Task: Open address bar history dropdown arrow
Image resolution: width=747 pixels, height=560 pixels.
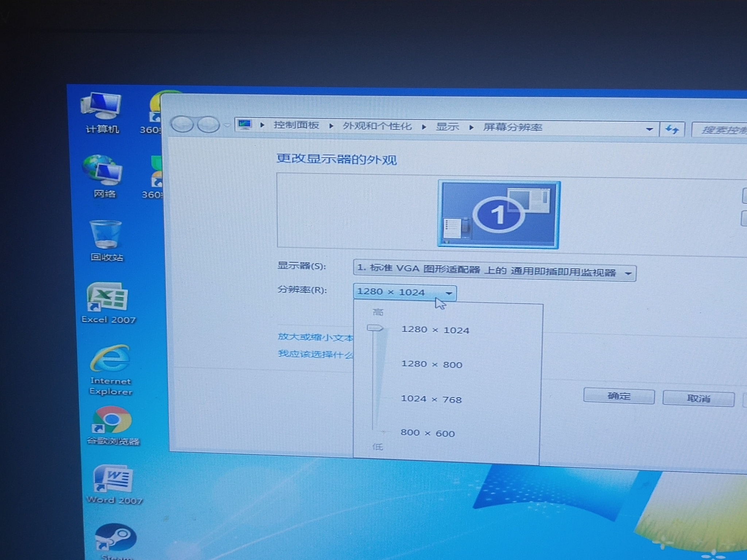Action: 649,129
